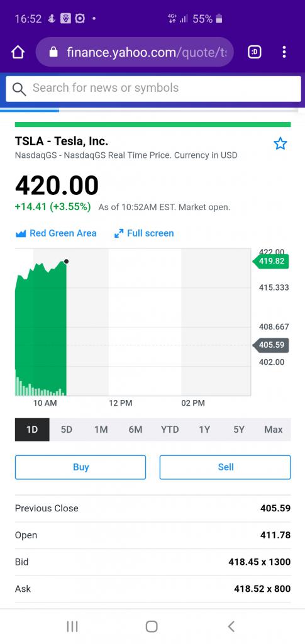Screen dimensions: 305x644
Task: Tap the Sell button
Action: (225, 467)
